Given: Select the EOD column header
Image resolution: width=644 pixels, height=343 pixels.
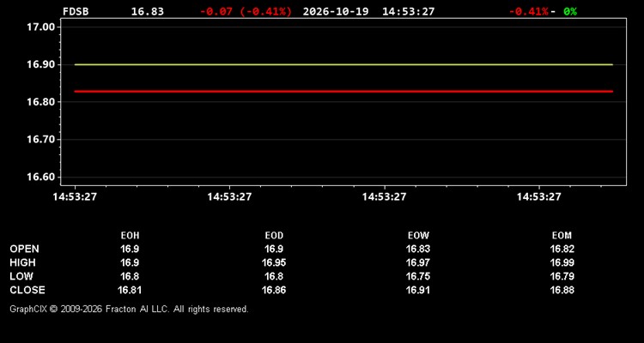Looking at the screenshot, I should [x=274, y=236].
